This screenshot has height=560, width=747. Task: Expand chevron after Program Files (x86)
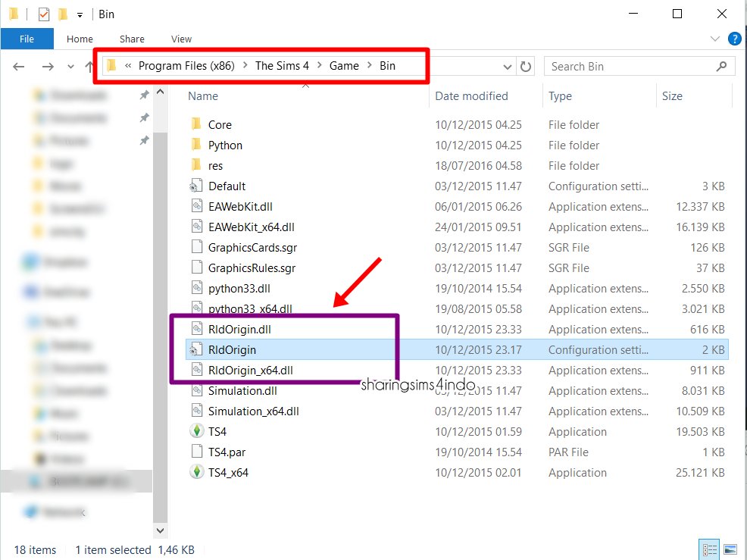tap(245, 65)
